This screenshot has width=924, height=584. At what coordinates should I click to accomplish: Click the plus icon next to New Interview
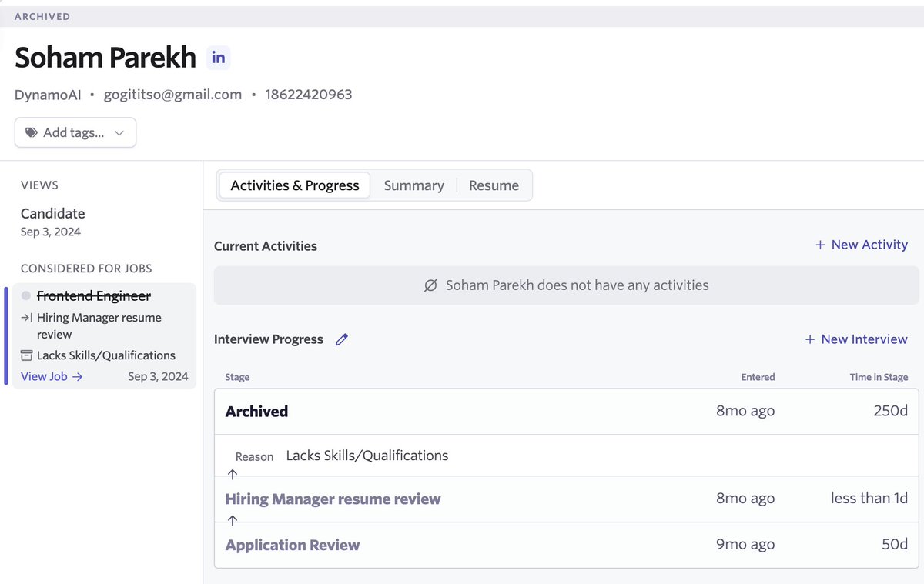(x=810, y=339)
